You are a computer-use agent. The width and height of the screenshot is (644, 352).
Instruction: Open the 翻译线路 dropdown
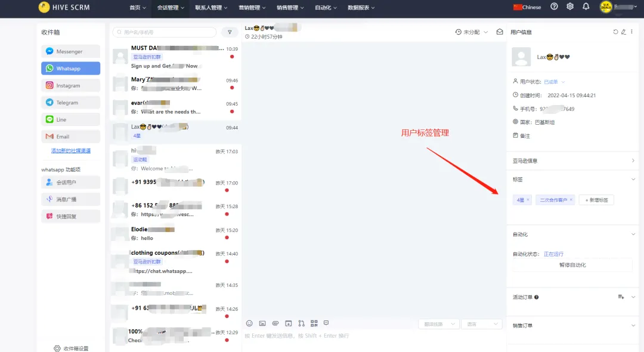439,324
